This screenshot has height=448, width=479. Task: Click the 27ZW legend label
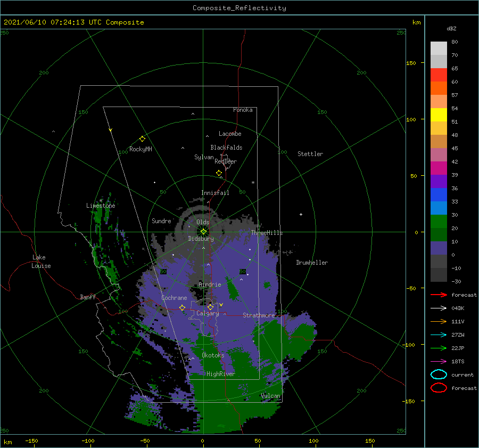458,335
